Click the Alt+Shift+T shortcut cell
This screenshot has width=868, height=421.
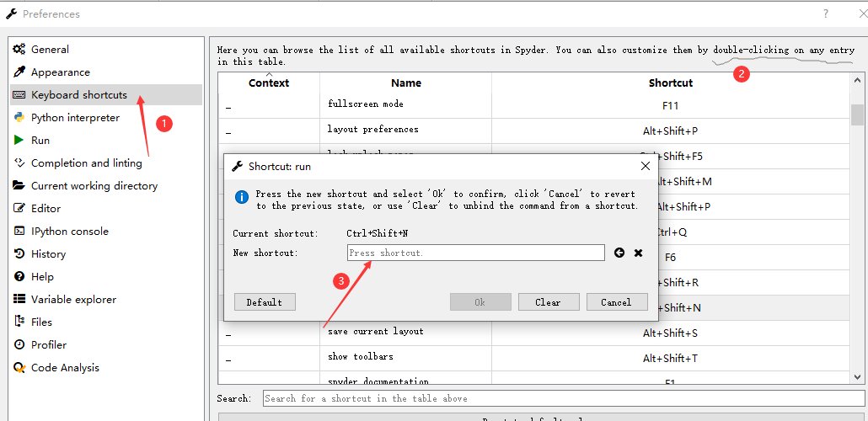[x=670, y=359]
